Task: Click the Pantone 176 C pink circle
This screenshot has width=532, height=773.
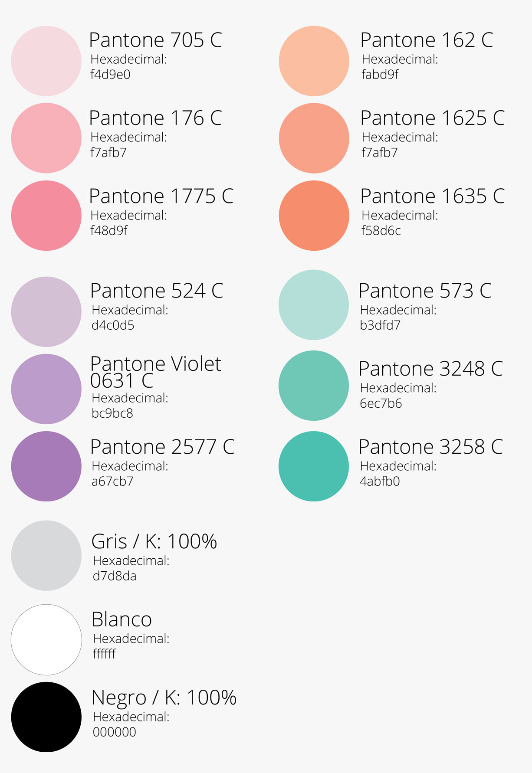Action: point(46,138)
